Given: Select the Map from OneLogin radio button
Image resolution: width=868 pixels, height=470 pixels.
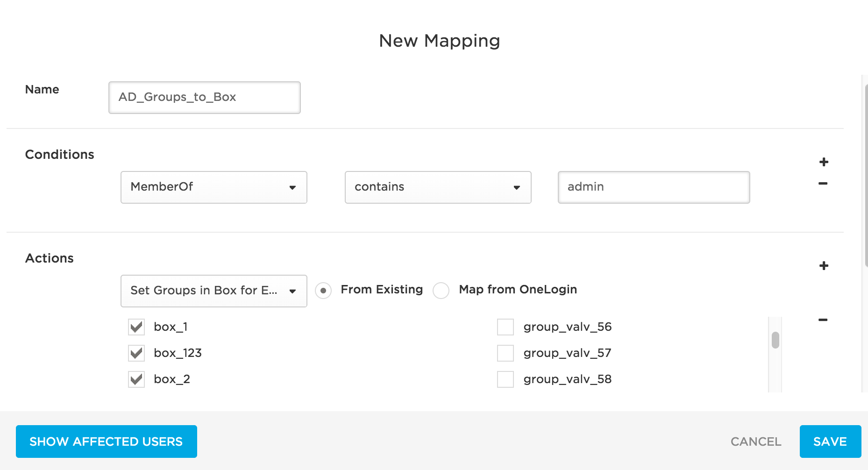Looking at the screenshot, I should (441, 291).
